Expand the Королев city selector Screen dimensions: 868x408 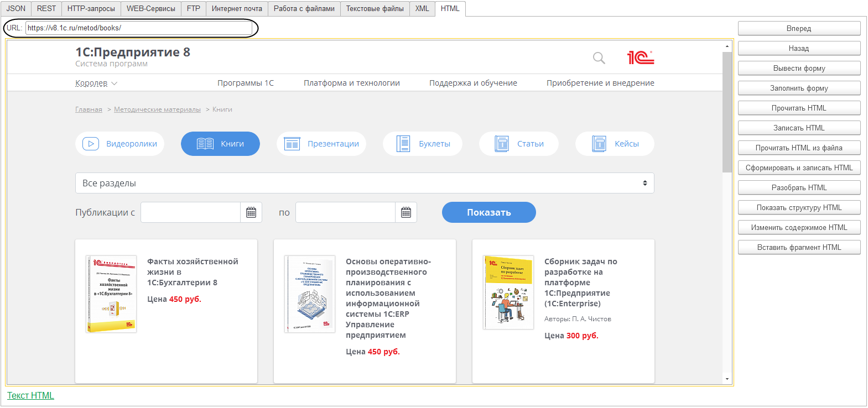(96, 83)
